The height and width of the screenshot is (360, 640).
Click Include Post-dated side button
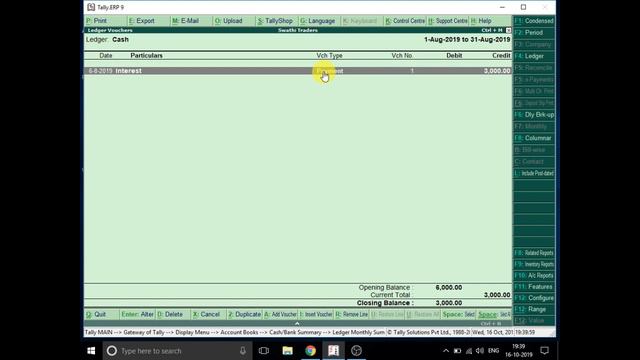click(x=534, y=173)
